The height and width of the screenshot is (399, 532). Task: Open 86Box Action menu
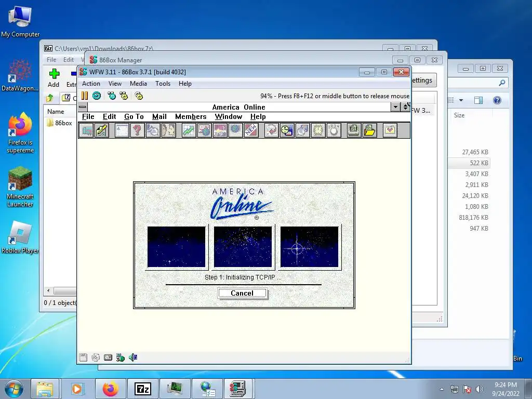[x=91, y=84]
